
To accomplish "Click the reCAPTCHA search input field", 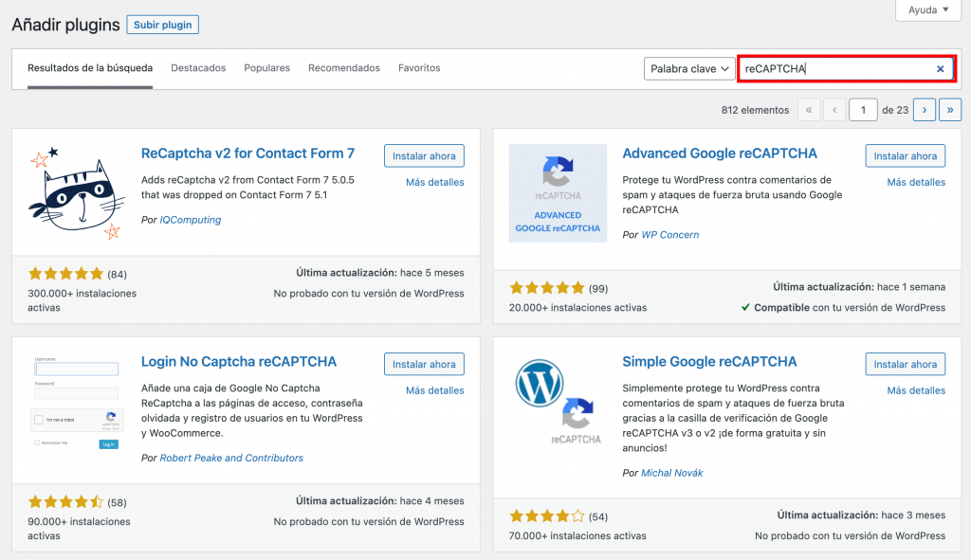I will (x=834, y=69).
